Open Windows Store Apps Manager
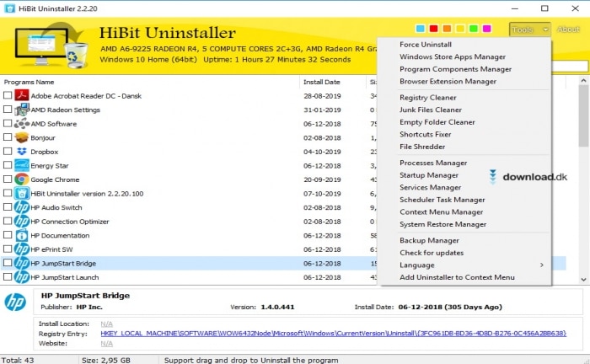Viewport: 590px width, 364px height. coord(453,56)
